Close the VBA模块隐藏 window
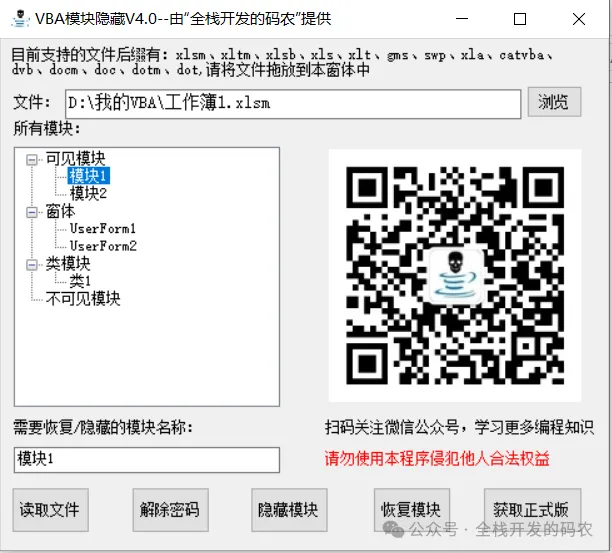The width and height of the screenshot is (612, 553). 579,19
